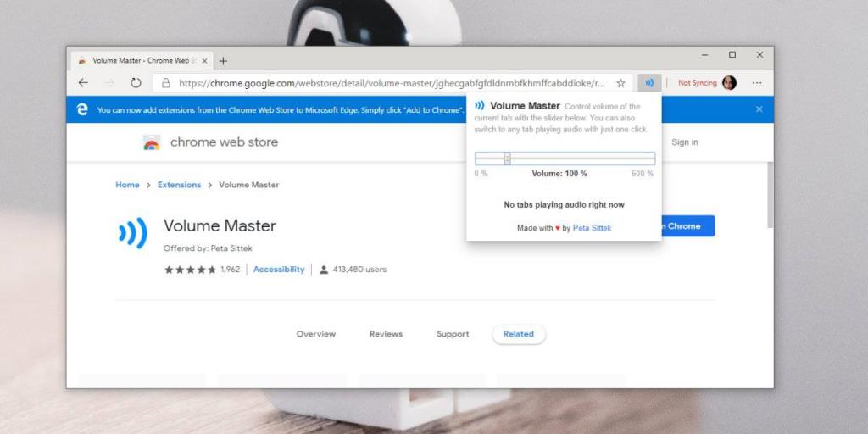Click the users person icon

point(324,270)
